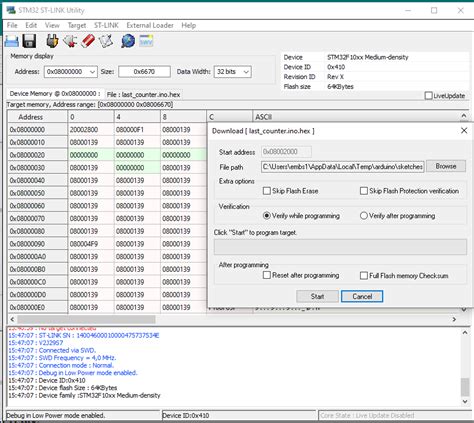
Task: Click the File path input field
Action: tap(343, 166)
